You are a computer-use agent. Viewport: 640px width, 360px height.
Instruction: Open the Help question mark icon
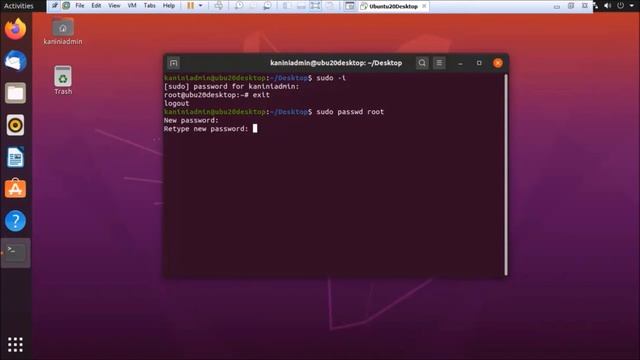[16, 221]
